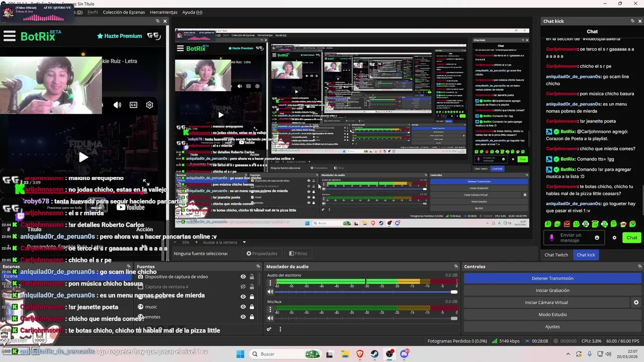Unlock the music source
This screenshot has width=644, height=362.
click(x=252, y=307)
